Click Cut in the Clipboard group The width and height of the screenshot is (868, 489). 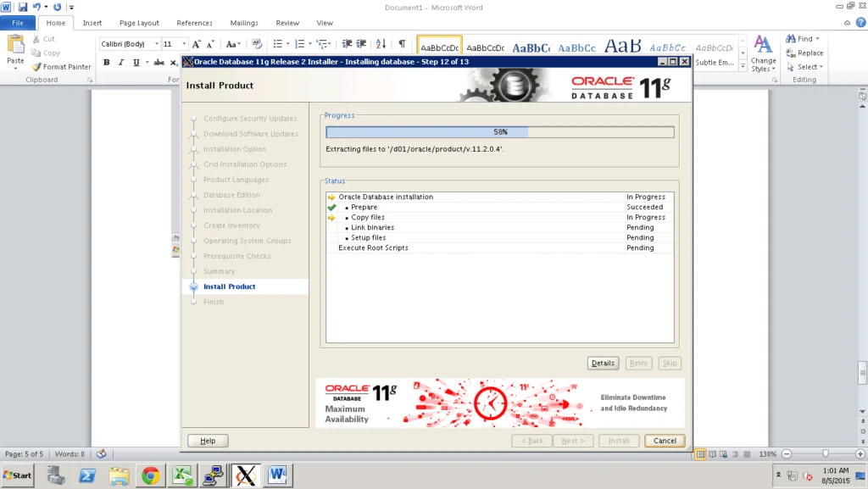43,39
